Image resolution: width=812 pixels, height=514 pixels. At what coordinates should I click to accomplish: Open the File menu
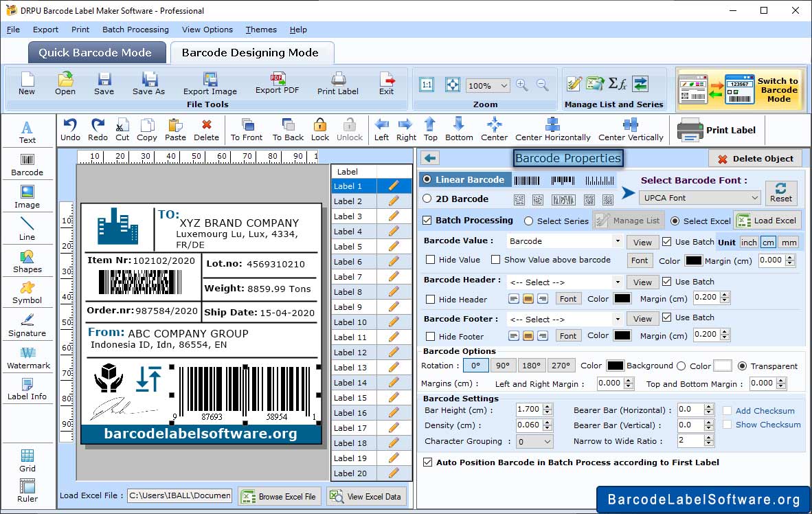point(14,30)
